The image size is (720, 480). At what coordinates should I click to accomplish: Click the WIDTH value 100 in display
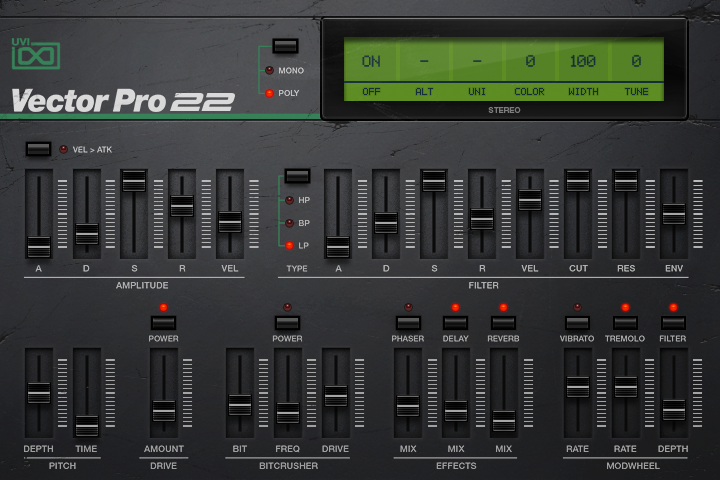tap(583, 61)
